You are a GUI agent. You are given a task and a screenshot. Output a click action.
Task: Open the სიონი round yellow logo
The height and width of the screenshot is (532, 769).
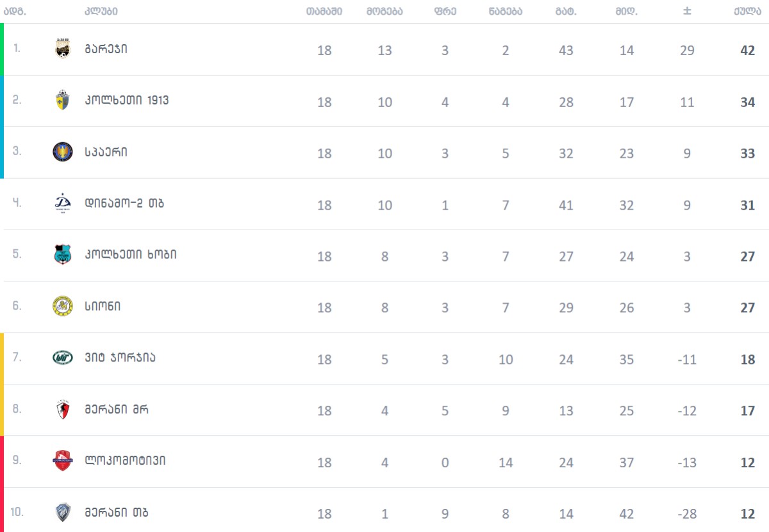click(x=62, y=306)
